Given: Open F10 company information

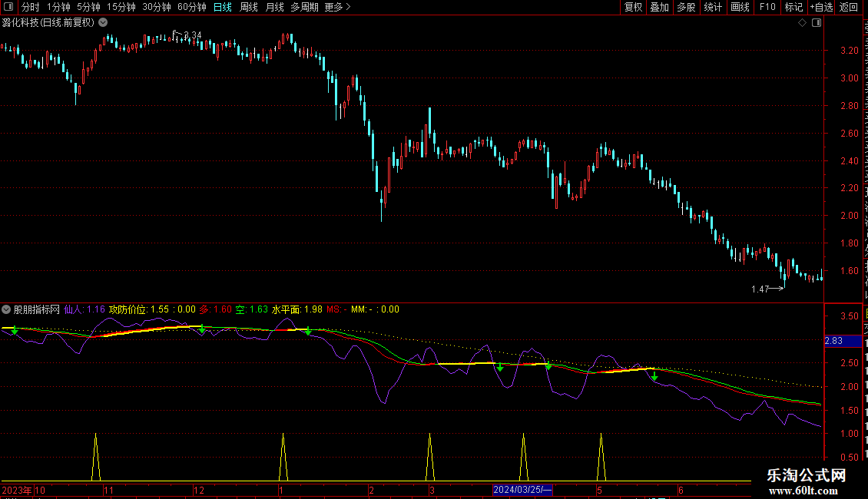Looking at the screenshot, I should [767, 7].
